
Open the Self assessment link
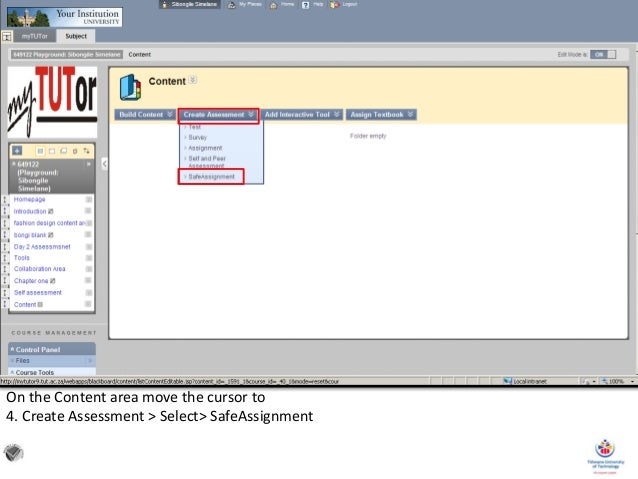[x=38, y=293]
